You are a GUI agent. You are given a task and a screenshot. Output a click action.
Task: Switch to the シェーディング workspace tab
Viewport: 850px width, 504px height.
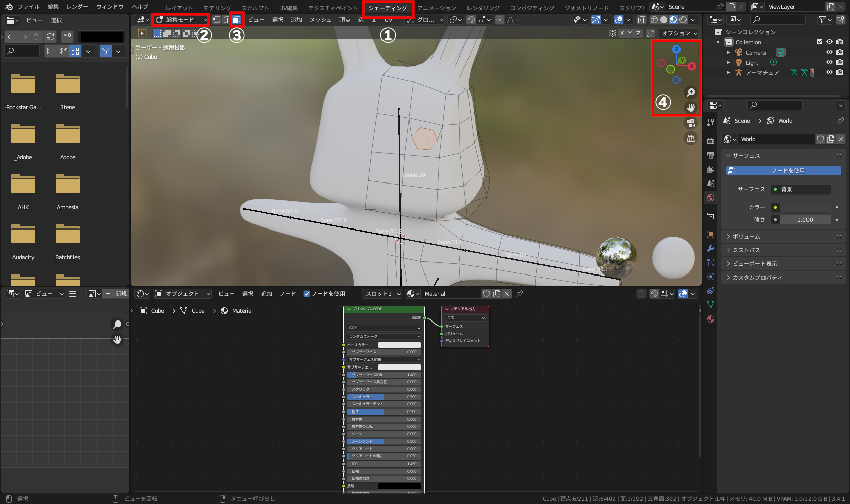tap(388, 8)
